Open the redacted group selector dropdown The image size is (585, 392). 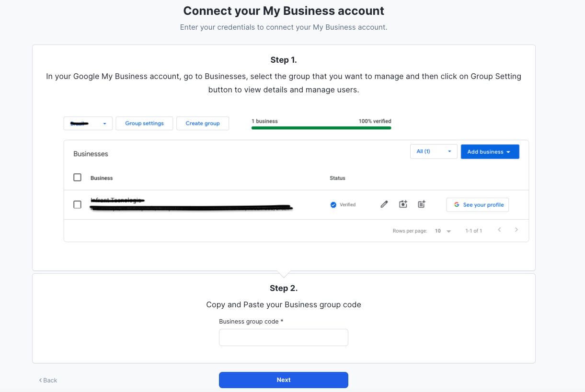(x=88, y=123)
